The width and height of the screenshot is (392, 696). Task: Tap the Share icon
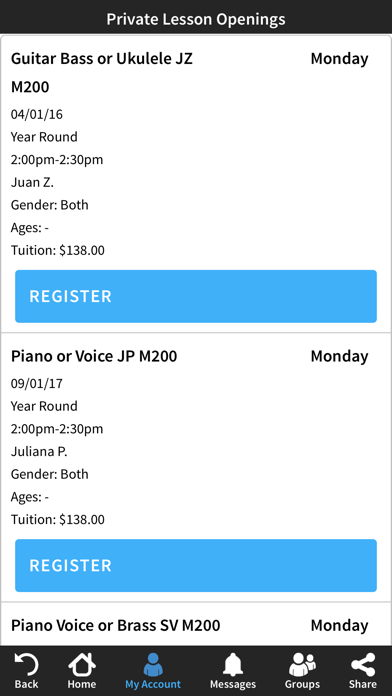pos(363,664)
